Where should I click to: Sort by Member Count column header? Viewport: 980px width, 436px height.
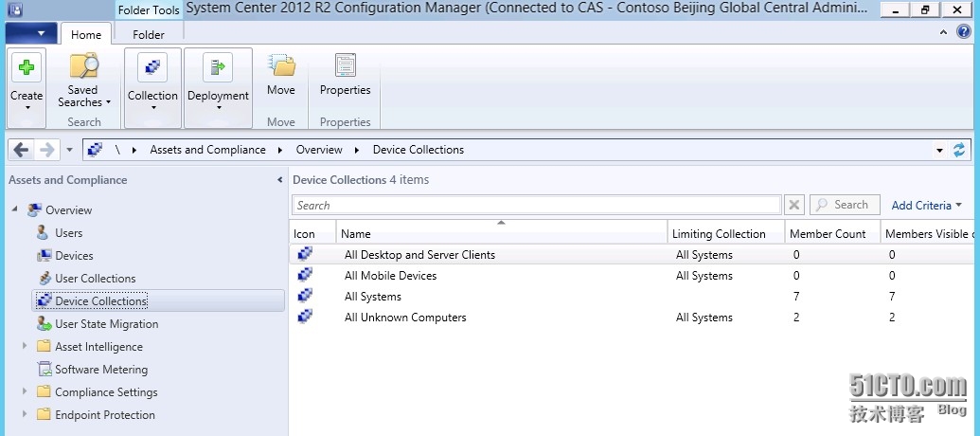833,234
